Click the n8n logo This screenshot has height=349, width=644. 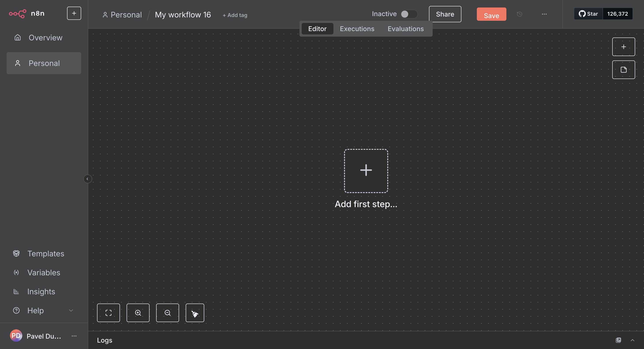[18, 13]
